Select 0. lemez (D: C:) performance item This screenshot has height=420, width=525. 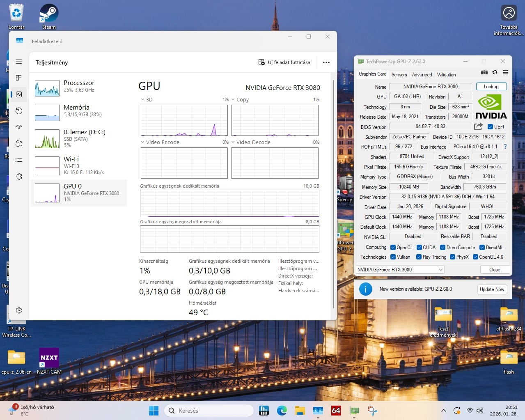[x=79, y=138]
